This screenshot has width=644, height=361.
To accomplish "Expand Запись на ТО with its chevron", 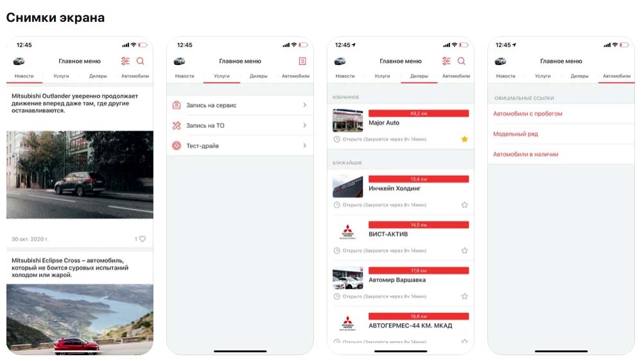I will [x=305, y=125].
